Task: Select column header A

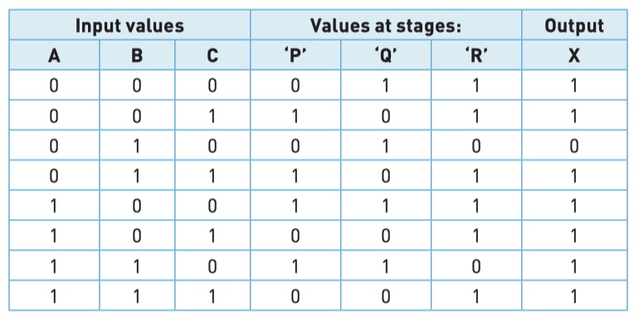Action: (x=54, y=55)
